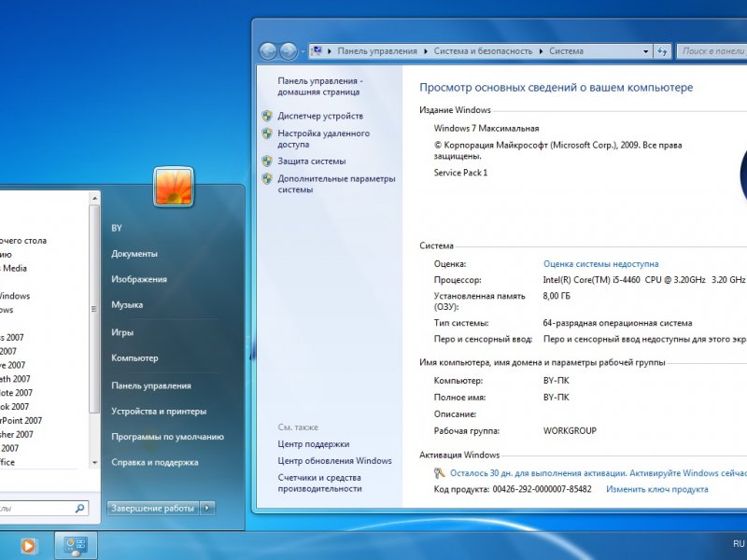Screen dimensions: 747x560
Task: Open Программы по умолчанию from the Start menu
Action: pos(168,437)
